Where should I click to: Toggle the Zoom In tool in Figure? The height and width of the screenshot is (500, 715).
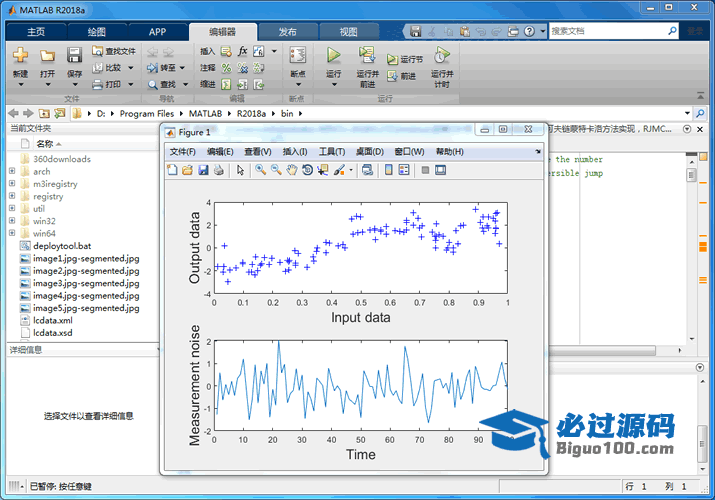coord(260,170)
